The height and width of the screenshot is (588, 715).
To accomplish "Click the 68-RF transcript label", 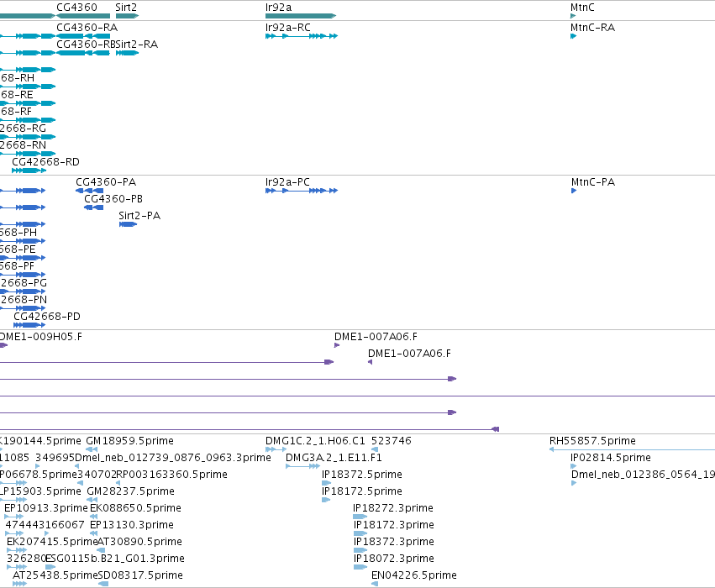I will (x=17, y=112).
